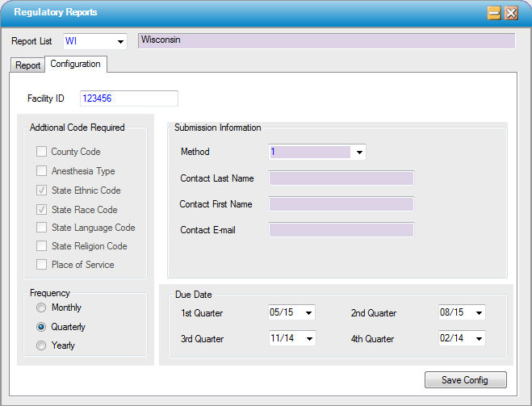The width and height of the screenshot is (532, 406).
Task: Focus the Contact E-mail field
Action: 341,230
